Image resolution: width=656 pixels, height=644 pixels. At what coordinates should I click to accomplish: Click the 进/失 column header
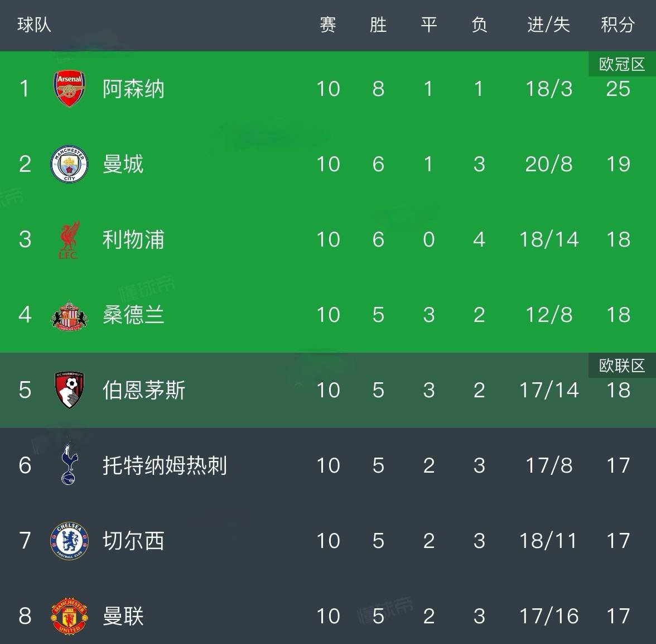(x=548, y=25)
